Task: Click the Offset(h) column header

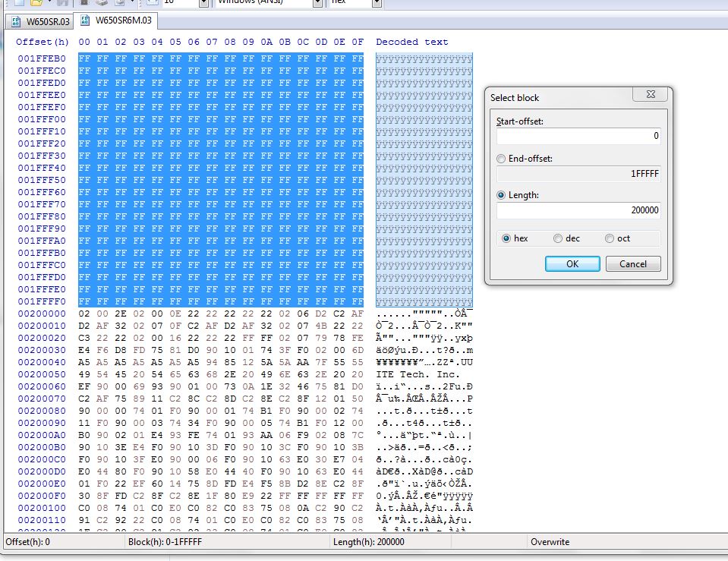Action: coord(43,43)
